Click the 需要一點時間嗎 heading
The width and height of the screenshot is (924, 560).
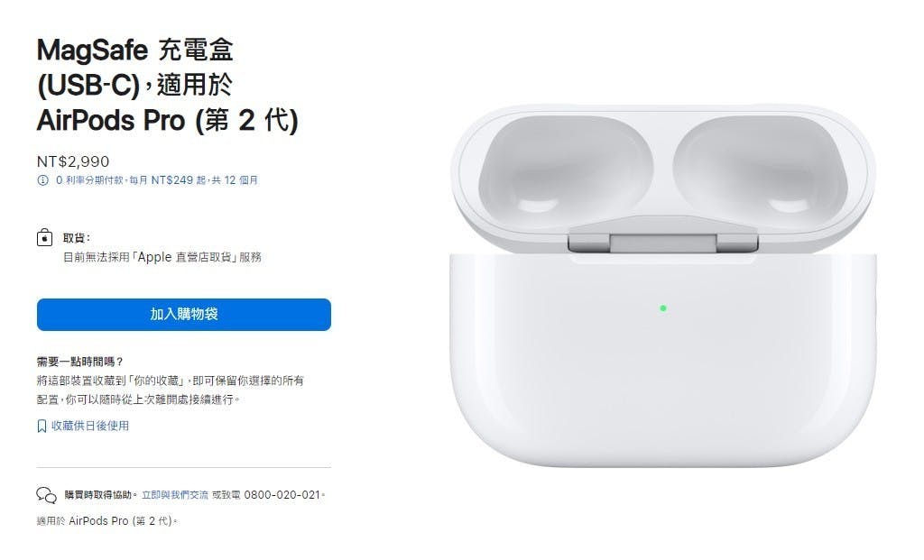[80, 362]
